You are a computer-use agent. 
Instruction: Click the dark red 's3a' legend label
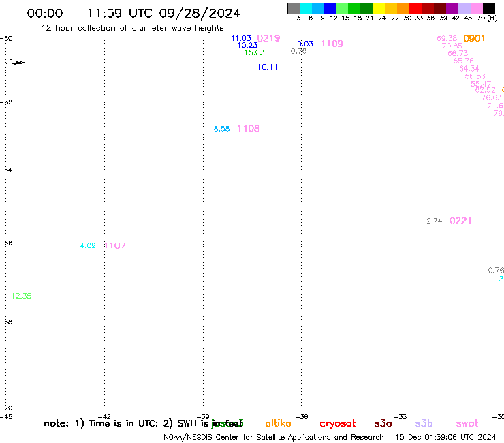[383, 424]
